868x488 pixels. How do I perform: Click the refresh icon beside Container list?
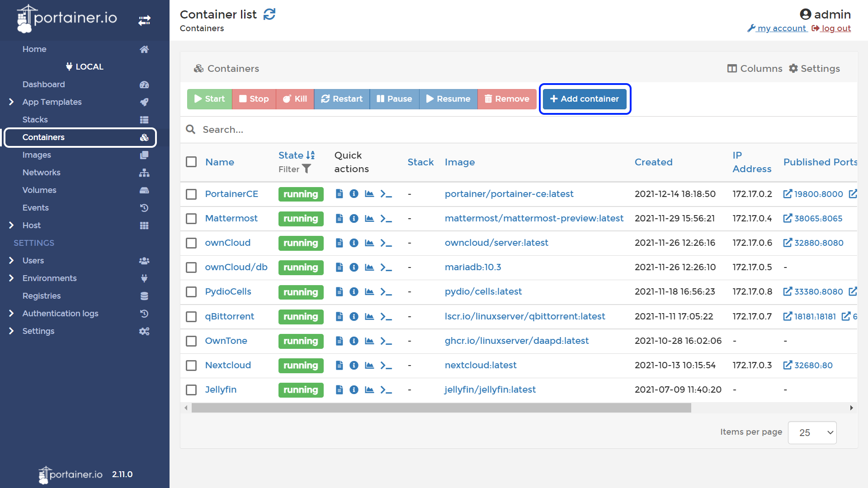(x=269, y=14)
